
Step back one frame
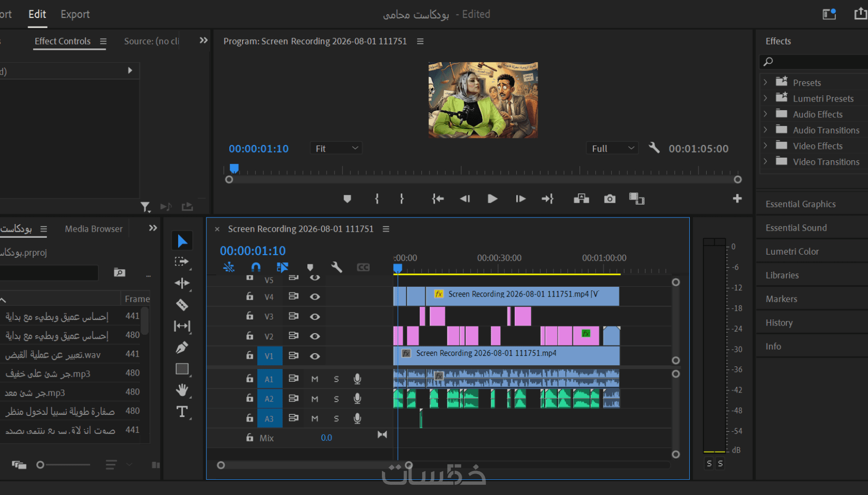[x=465, y=199]
